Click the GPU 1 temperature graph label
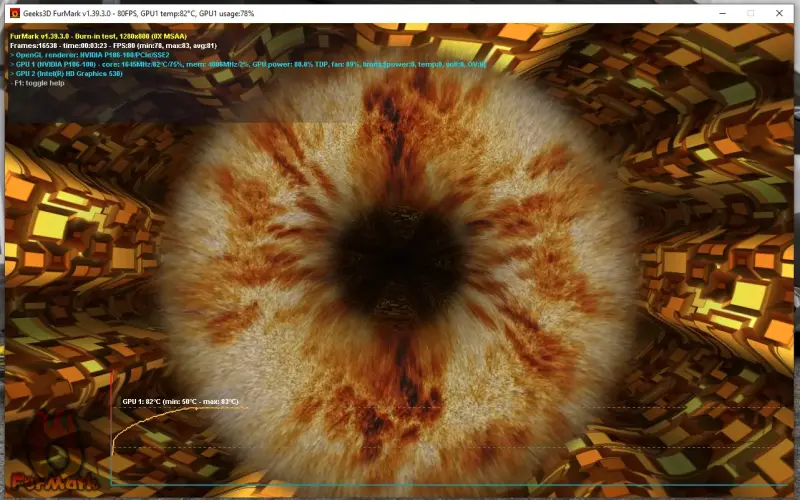The height and width of the screenshot is (500, 800). [x=180, y=401]
